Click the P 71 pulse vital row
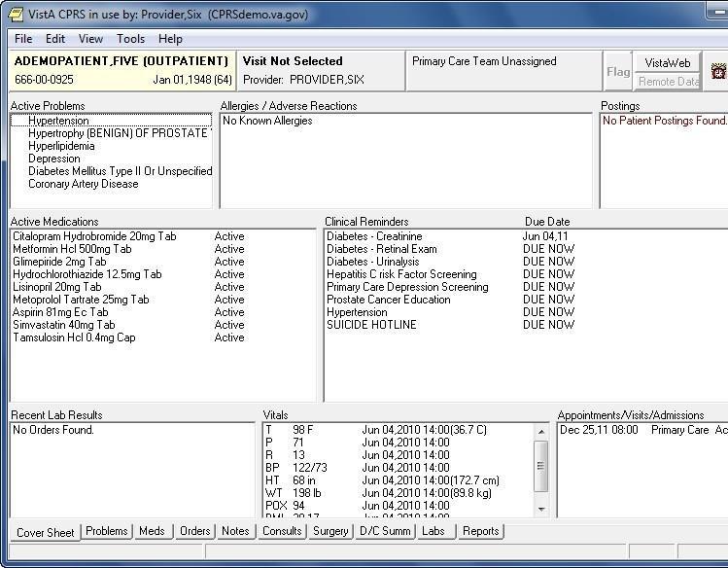 tap(399, 443)
